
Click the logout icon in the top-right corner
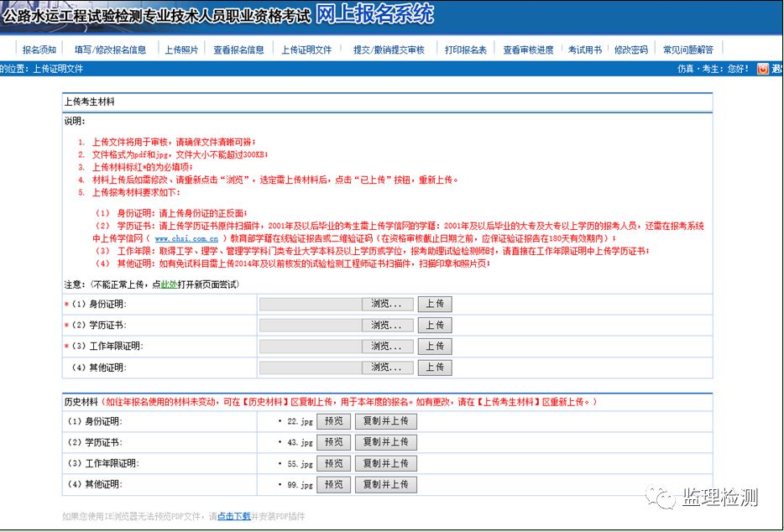(762, 69)
